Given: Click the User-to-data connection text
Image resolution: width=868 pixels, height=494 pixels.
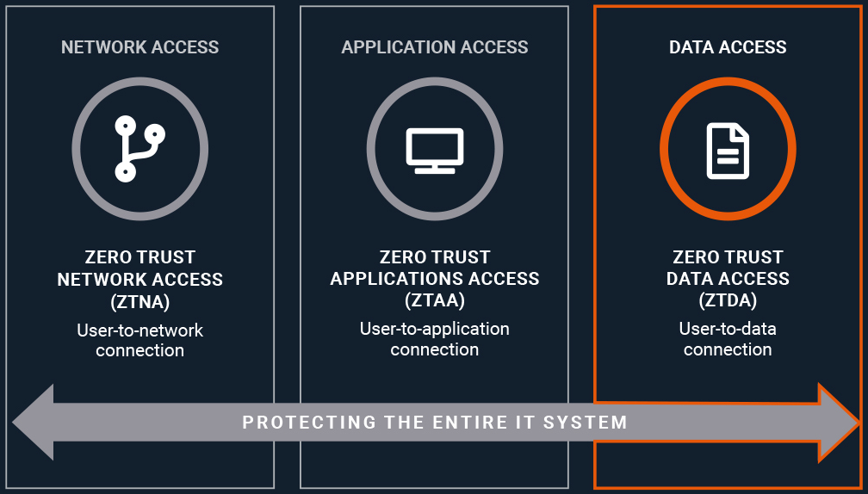Looking at the screenshot, I should click(x=728, y=339).
